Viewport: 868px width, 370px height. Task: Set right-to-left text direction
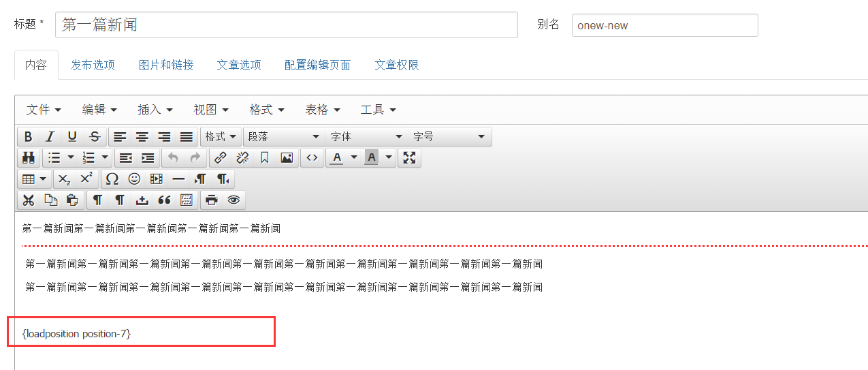tap(223, 179)
